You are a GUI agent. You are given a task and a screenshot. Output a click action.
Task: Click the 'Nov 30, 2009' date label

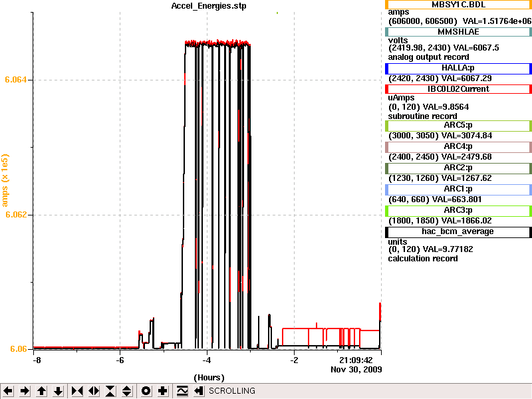[356, 369]
